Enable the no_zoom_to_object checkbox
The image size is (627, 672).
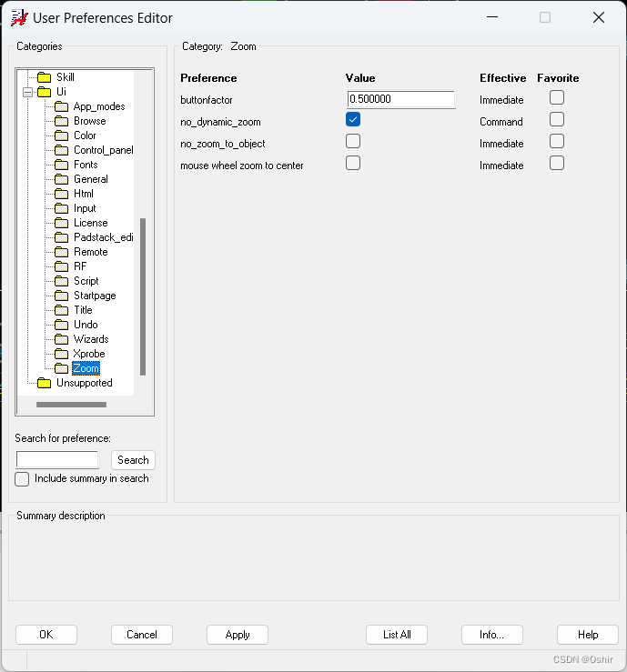(x=353, y=142)
